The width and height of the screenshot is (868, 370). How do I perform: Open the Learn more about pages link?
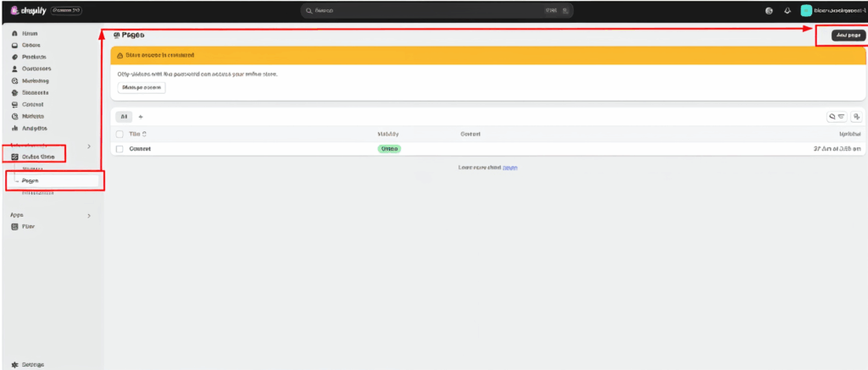509,168
